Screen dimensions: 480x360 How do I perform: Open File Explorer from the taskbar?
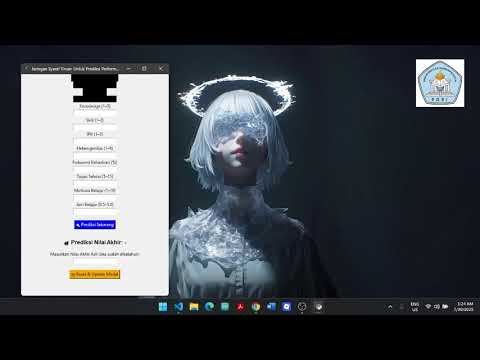194,307
